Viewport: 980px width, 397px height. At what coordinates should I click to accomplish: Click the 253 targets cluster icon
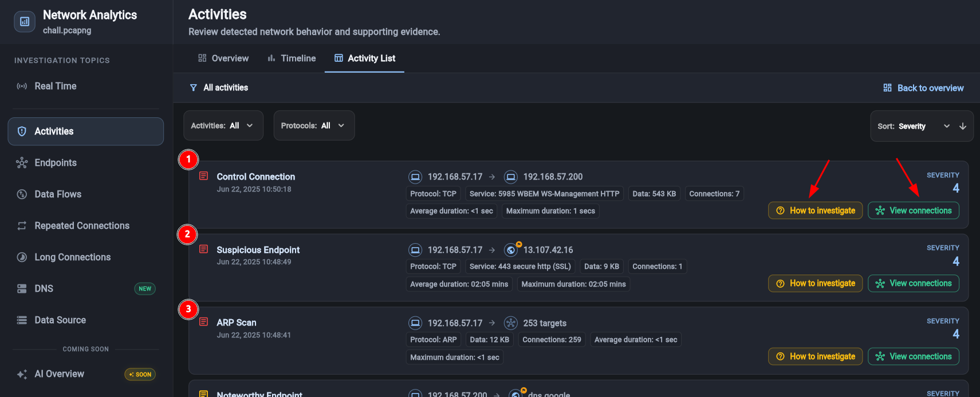[511, 323]
